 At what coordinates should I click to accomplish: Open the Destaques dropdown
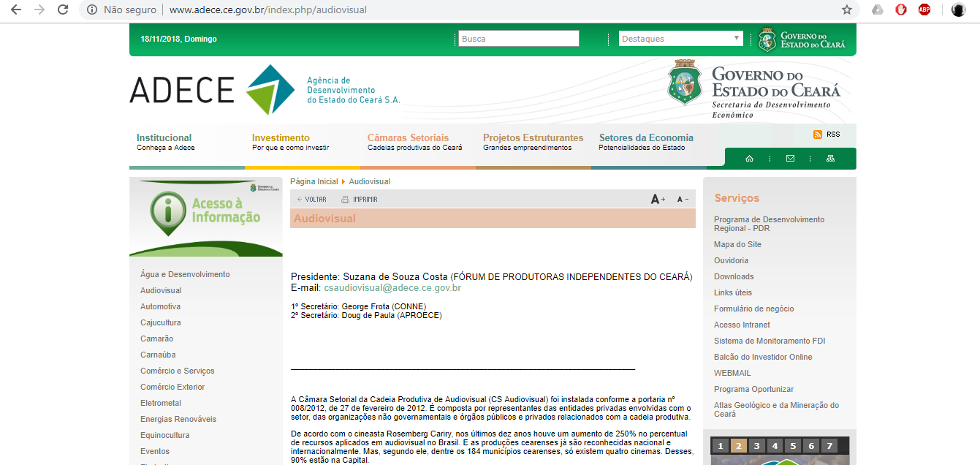(x=680, y=39)
